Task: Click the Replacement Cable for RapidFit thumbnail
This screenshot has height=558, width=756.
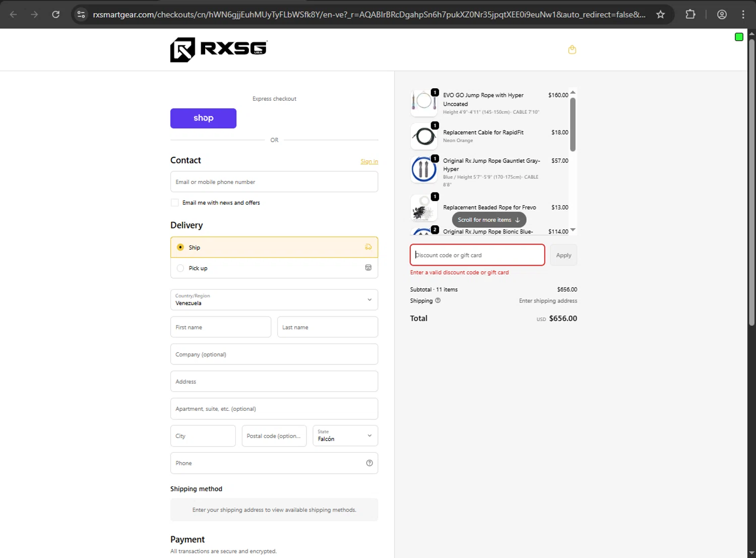Action: pyautogui.click(x=424, y=136)
